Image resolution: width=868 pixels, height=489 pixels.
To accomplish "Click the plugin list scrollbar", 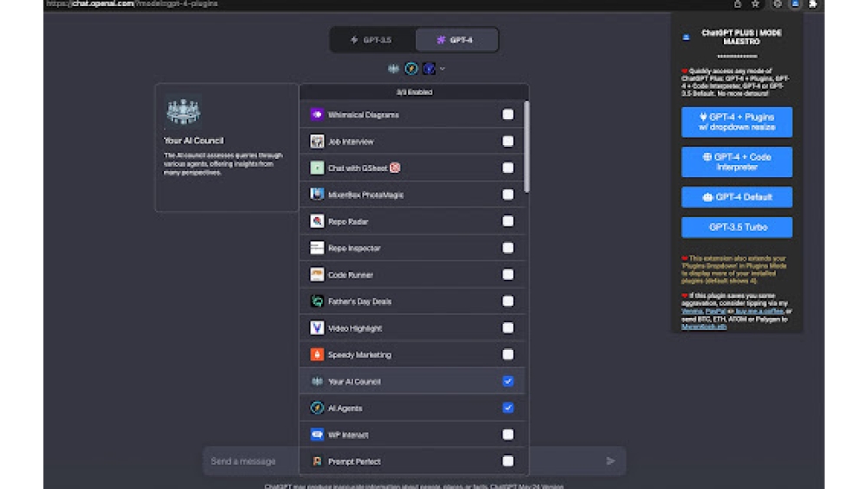I will (x=526, y=148).
